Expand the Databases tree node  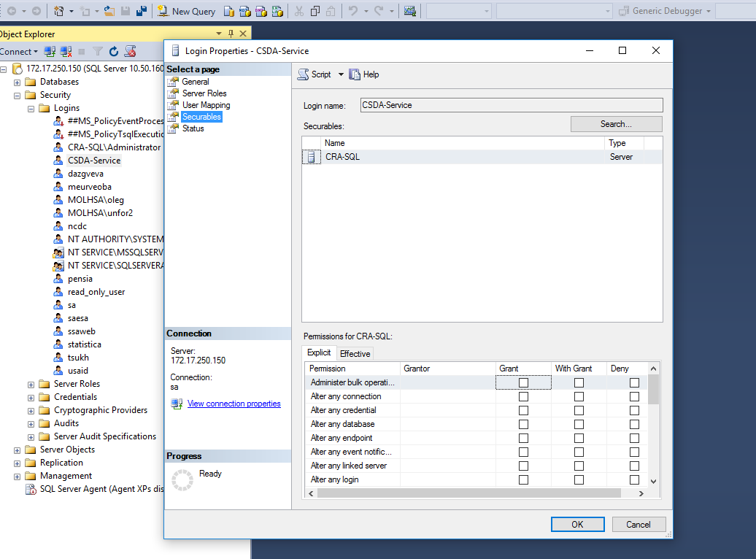point(18,82)
